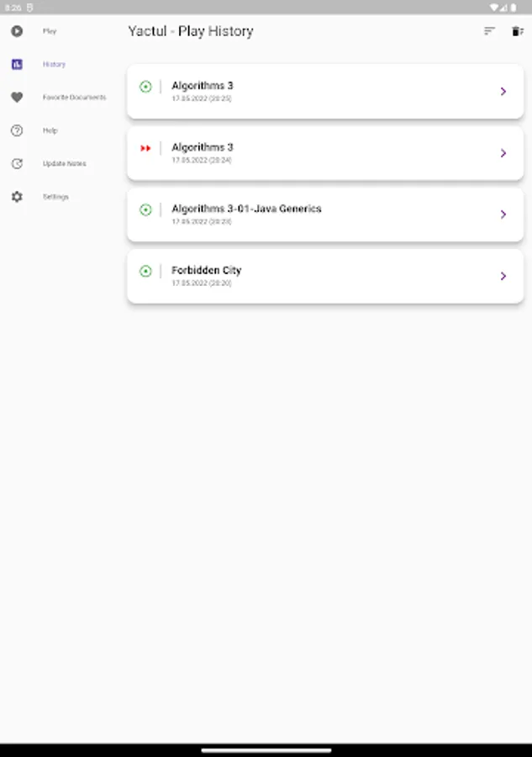532x757 pixels.
Task: Open the Settings gear icon
Action: tap(17, 197)
